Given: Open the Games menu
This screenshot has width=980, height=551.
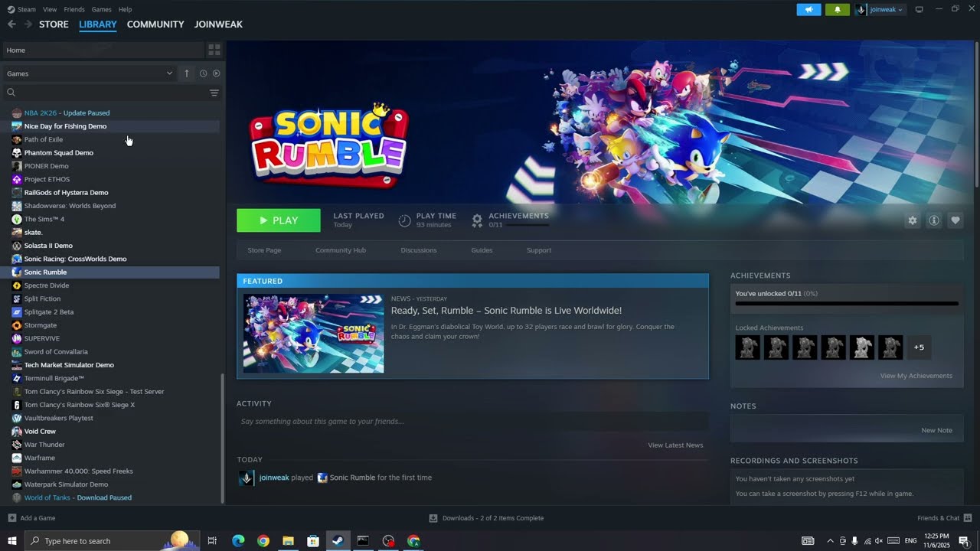Looking at the screenshot, I should (101, 9).
